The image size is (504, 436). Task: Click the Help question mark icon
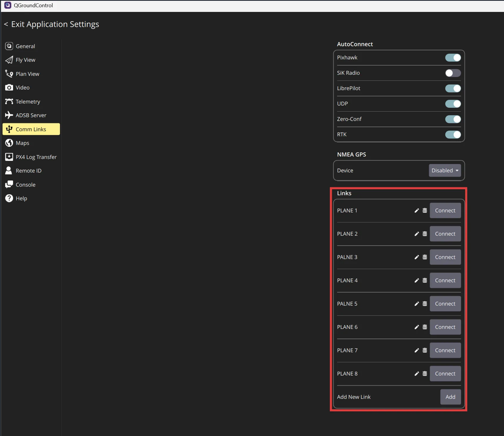click(x=9, y=198)
